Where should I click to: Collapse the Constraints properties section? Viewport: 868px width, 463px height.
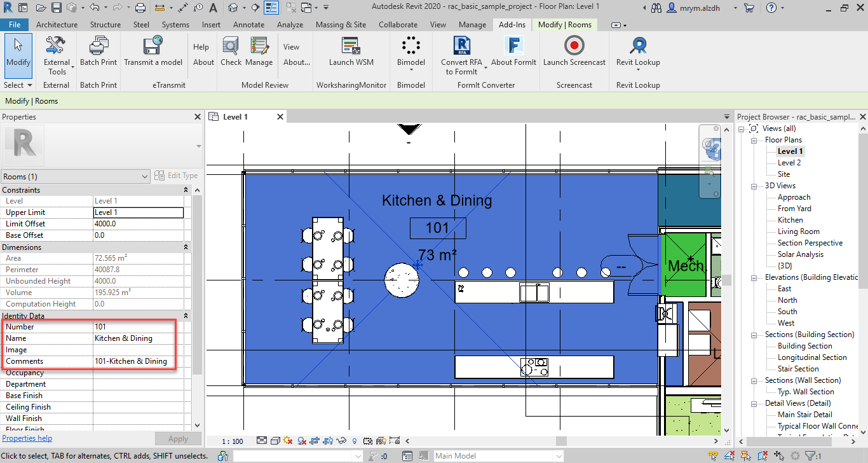186,190
